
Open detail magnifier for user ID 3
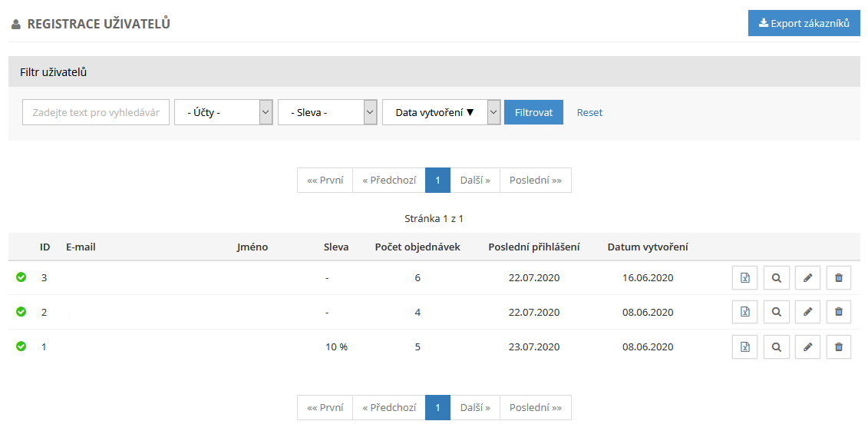click(x=776, y=277)
